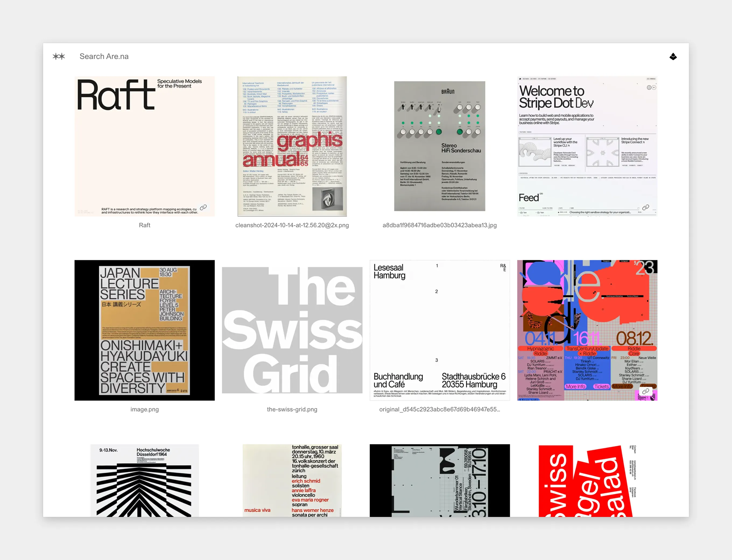Screen dimensions: 732x560
Task: Open the graphis annual poster thumbnail
Action: 292,146
